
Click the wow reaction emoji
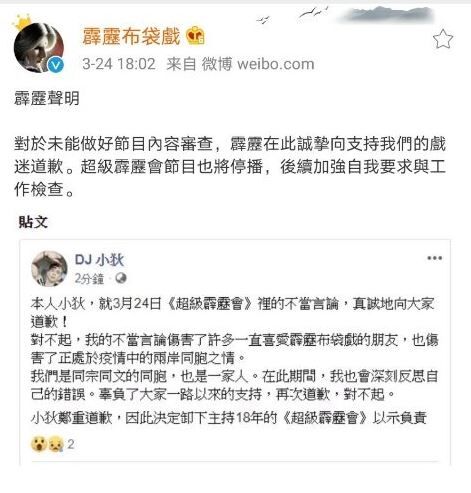pos(39,444)
